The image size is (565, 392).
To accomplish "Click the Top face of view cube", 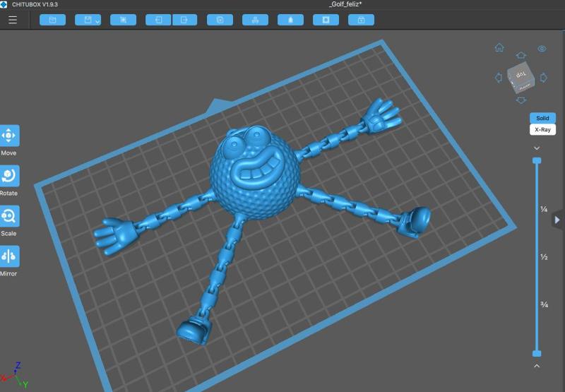I will click(x=521, y=75).
